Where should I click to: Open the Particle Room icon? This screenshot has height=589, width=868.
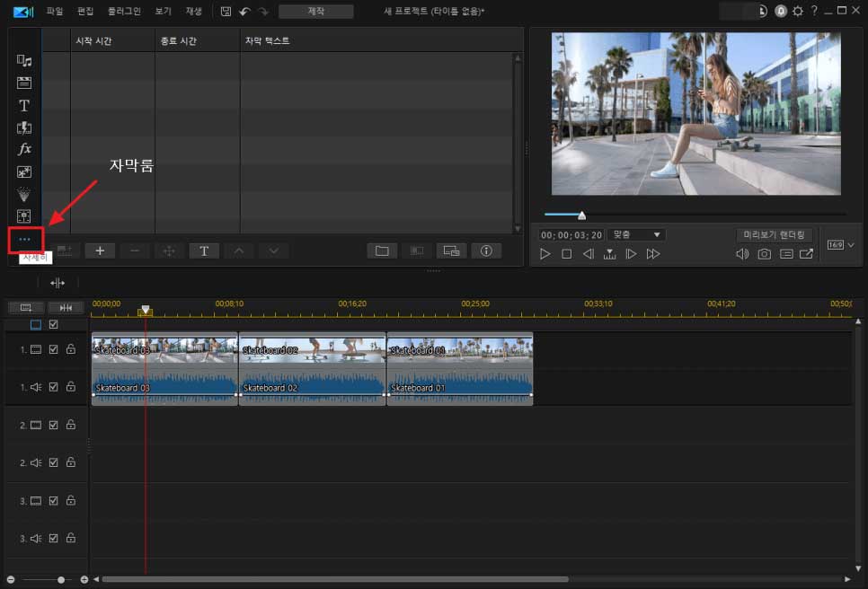(x=23, y=194)
